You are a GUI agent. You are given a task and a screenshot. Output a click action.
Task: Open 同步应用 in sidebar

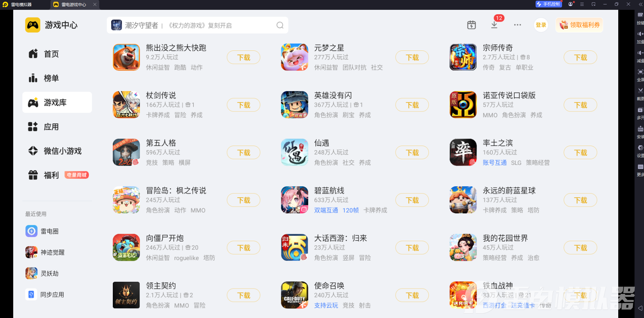coord(45,295)
